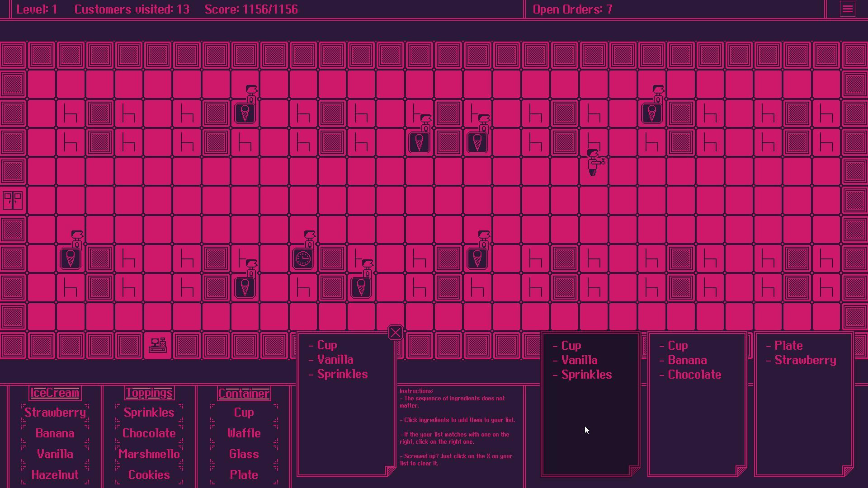Click the clock order bubble icon
The width and height of the screenshot is (868, 488).
(x=303, y=259)
